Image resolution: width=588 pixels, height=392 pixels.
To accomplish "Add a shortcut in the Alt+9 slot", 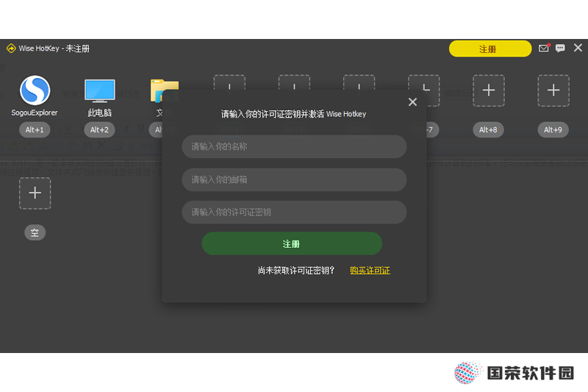I will tap(553, 90).
